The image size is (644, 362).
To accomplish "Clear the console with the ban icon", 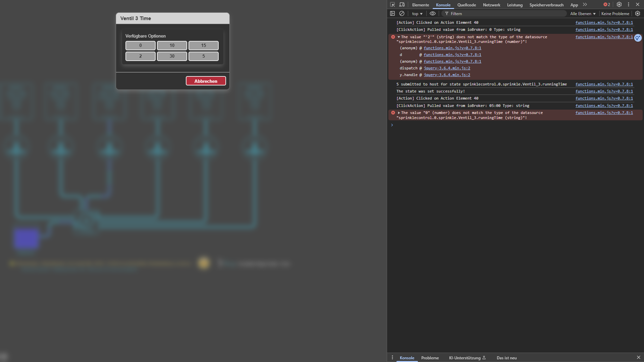I will 402,14.
